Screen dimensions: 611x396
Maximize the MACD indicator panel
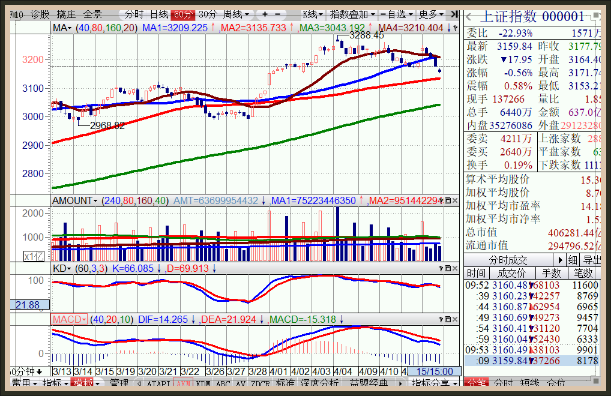point(448,320)
